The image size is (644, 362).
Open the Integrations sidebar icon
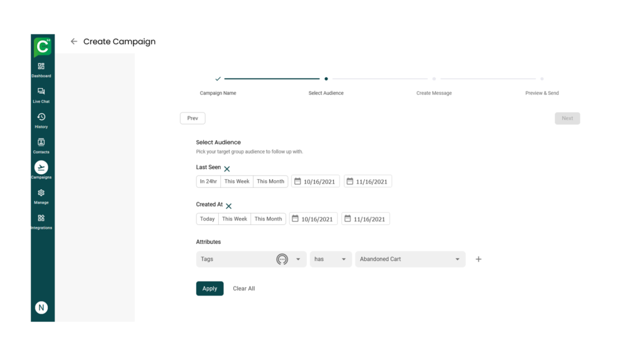tap(42, 219)
